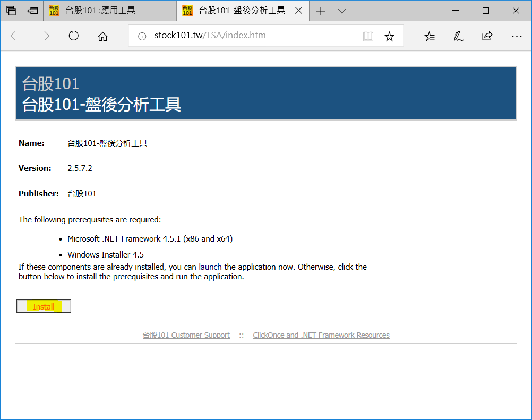Switch to 台股101 :應用工具 tab
The width and height of the screenshot is (532, 420).
pyautogui.click(x=110, y=11)
